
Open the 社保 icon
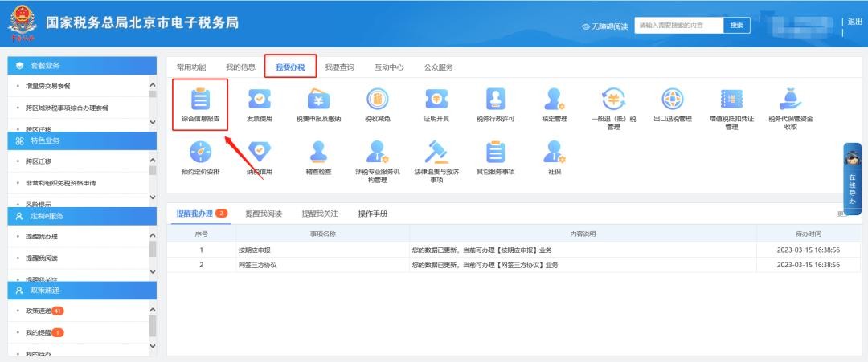coord(555,153)
